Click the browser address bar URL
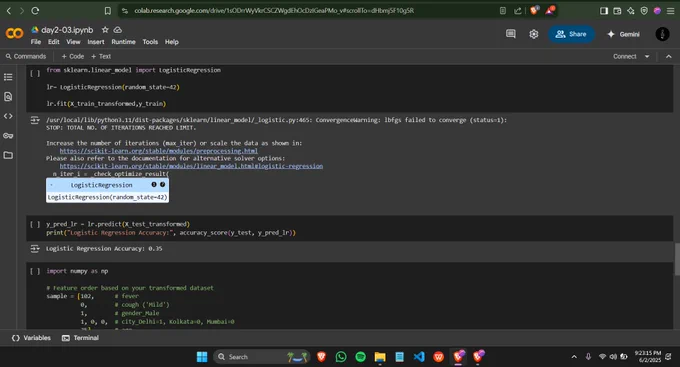 point(274,10)
